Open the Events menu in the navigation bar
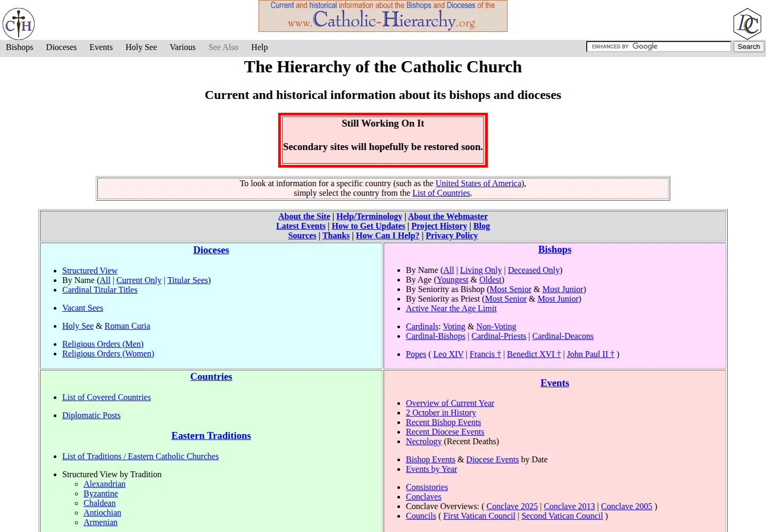Screen dimensions: 766x532 click(101, 47)
